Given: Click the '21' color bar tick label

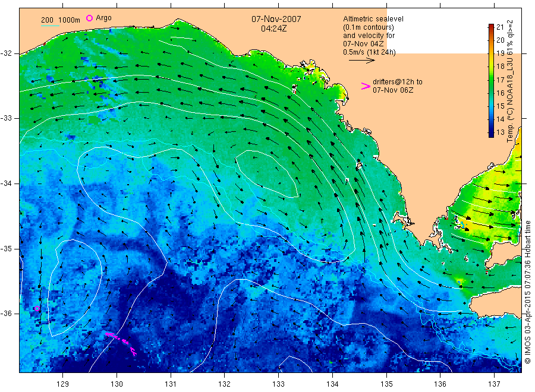Looking at the screenshot, I should click(x=500, y=27).
